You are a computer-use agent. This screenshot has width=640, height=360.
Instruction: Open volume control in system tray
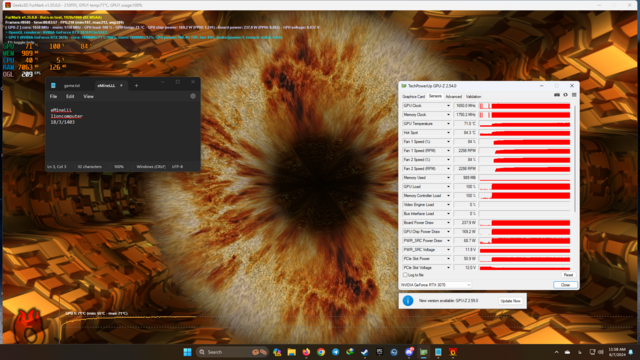click(601, 352)
